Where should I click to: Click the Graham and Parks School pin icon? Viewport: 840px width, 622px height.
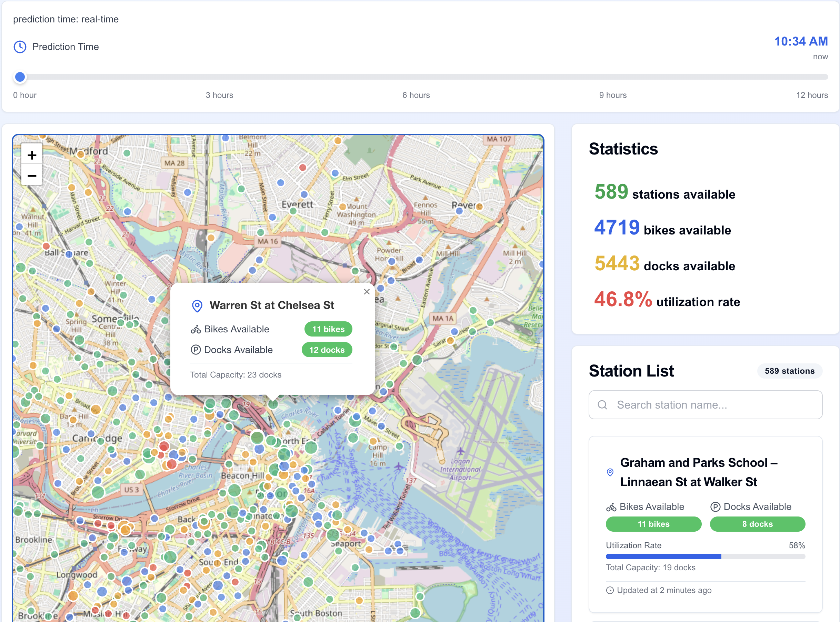pyautogui.click(x=610, y=472)
